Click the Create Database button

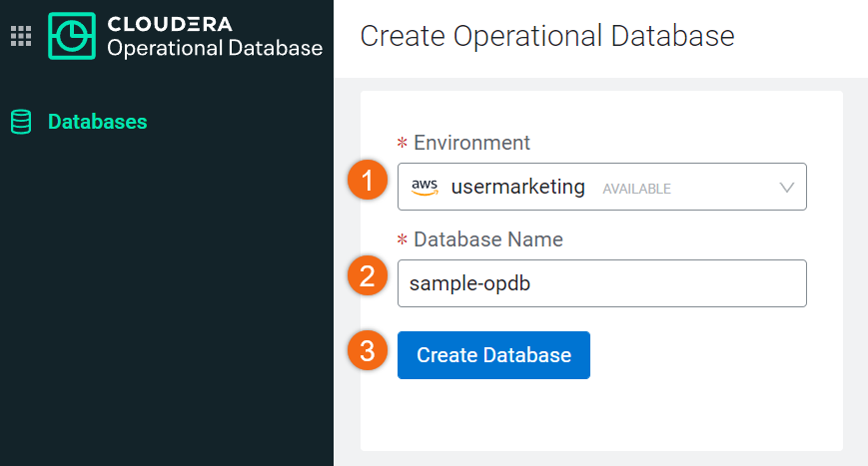[x=493, y=355]
